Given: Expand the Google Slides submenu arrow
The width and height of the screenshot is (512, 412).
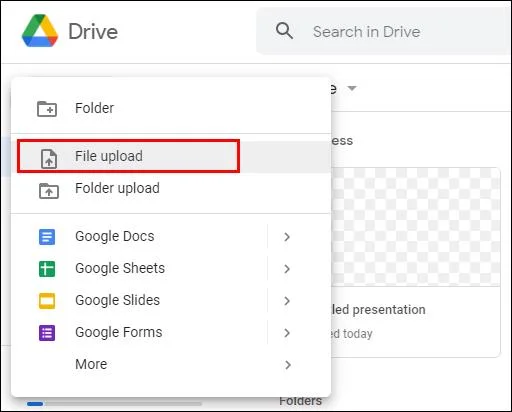Looking at the screenshot, I should 287,301.
